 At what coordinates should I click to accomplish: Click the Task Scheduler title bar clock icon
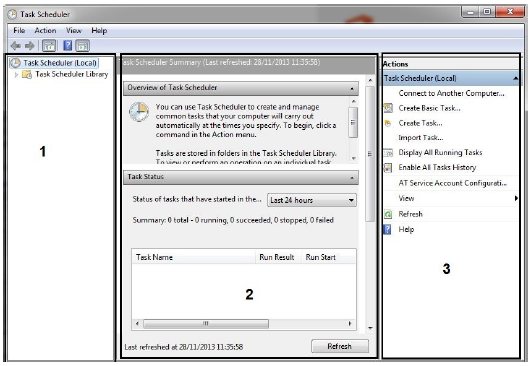[12, 14]
